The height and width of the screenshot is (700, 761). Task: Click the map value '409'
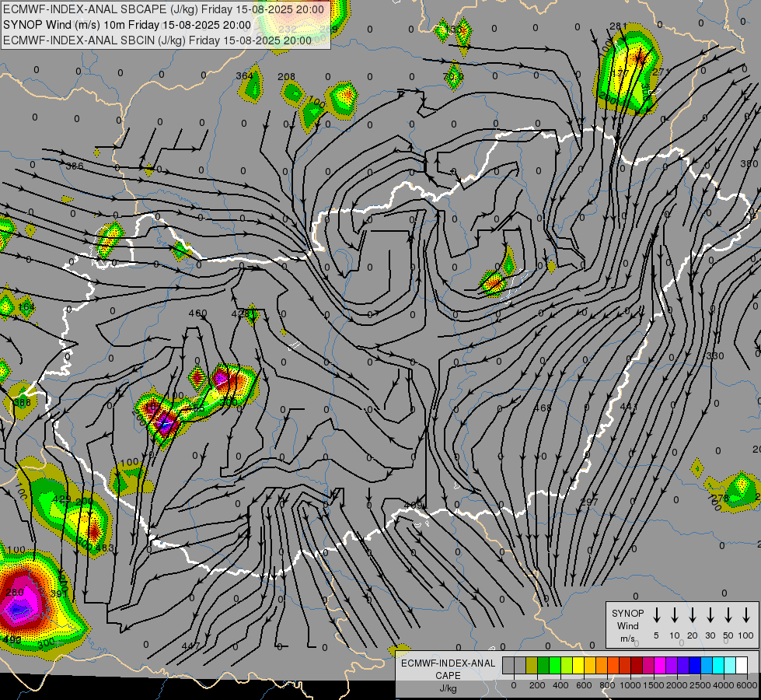(x=413, y=506)
